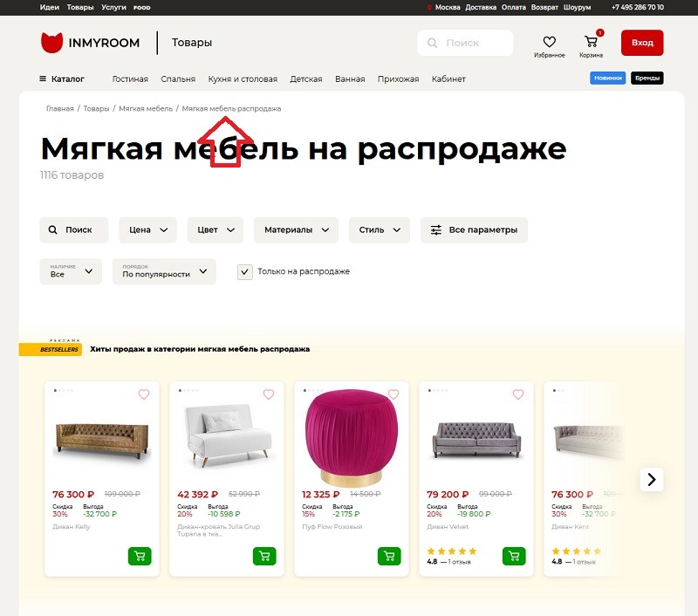Viewport: 698px width, 616px height.
Task: Show next bestsellers with arrow button
Action: pos(652,479)
